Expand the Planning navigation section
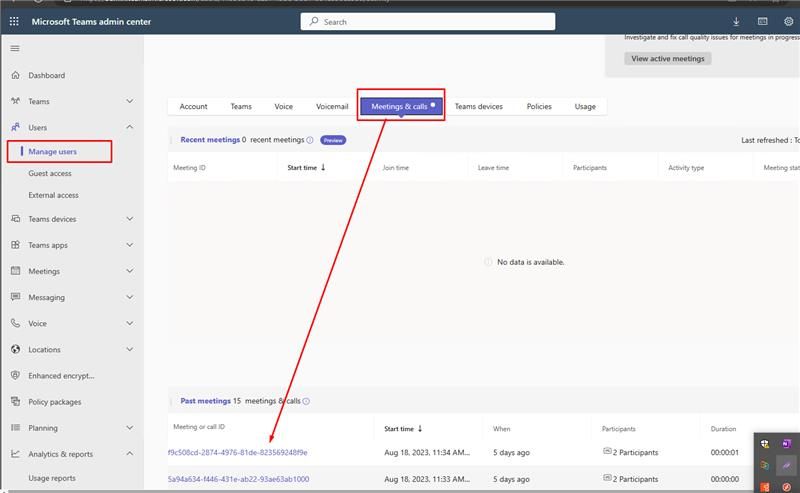The image size is (800, 493). point(130,428)
